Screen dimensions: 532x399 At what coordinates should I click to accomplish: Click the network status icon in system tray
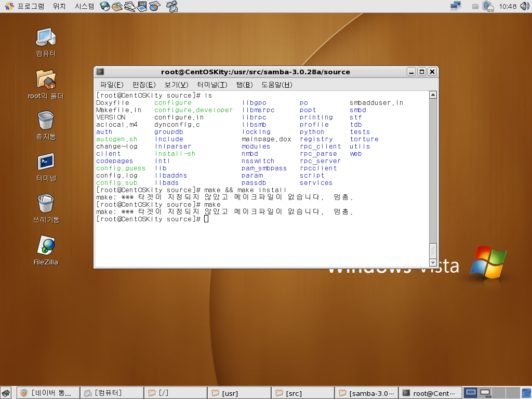[455, 6]
